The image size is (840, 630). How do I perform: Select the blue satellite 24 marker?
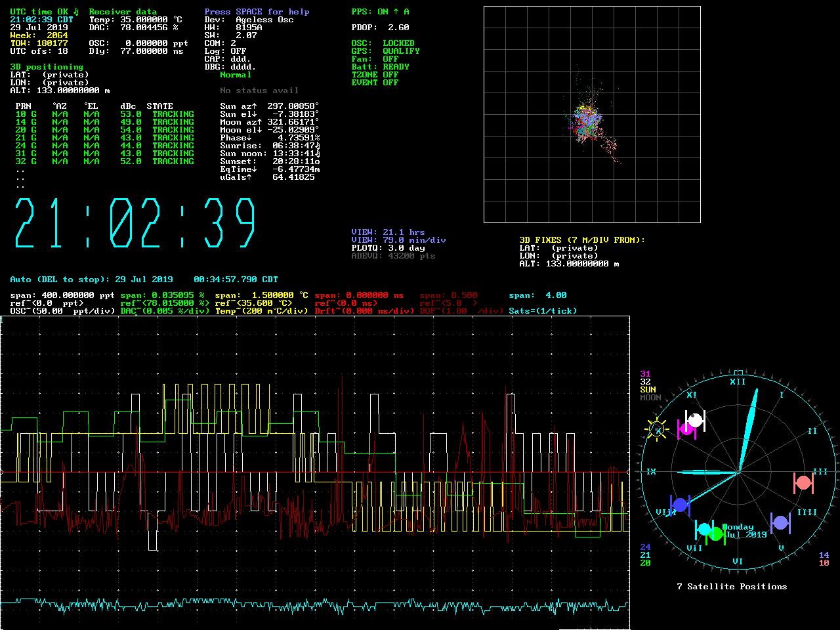coord(680,505)
